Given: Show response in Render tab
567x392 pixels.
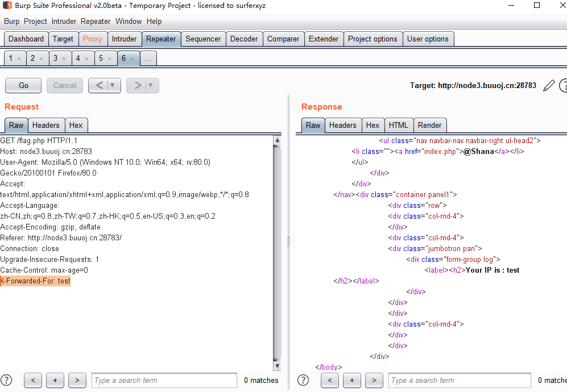Looking at the screenshot, I should (x=429, y=125).
